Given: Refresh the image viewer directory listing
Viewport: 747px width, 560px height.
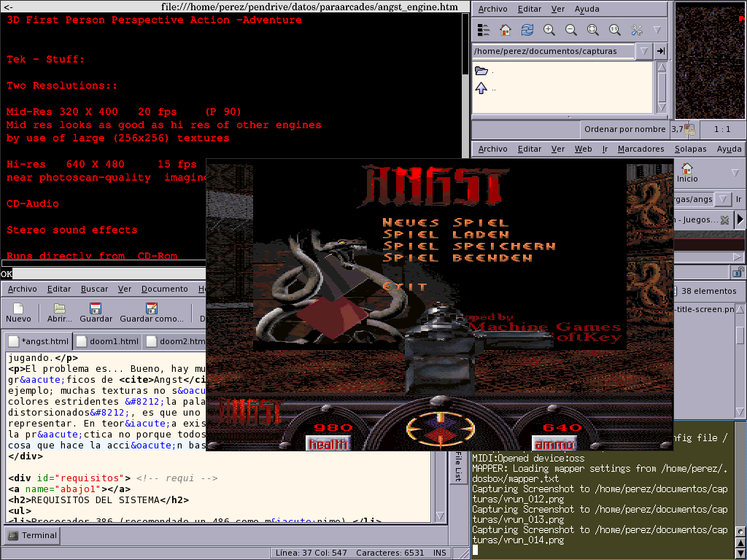Looking at the screenshot, I should 527,30.
